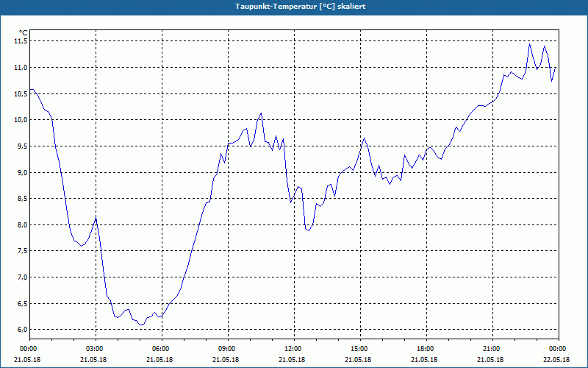Click the °C unit label on the axis
Screen dimensions: 588x368
24,33
